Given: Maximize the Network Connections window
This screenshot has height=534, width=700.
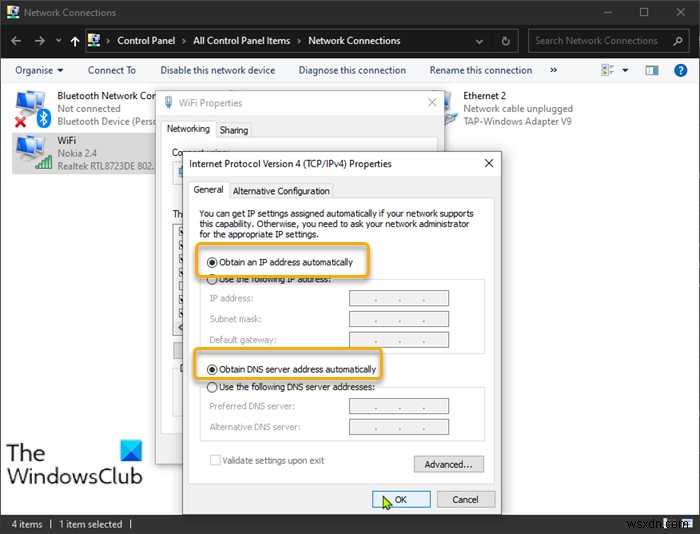Looking at the screenshot, I should tap(644, 12).
